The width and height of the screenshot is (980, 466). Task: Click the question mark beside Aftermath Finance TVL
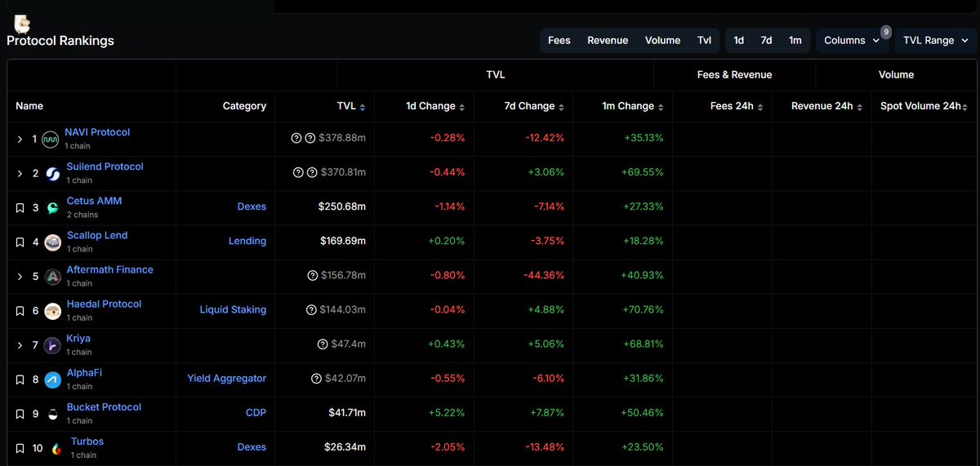click(x=312, y=276)
